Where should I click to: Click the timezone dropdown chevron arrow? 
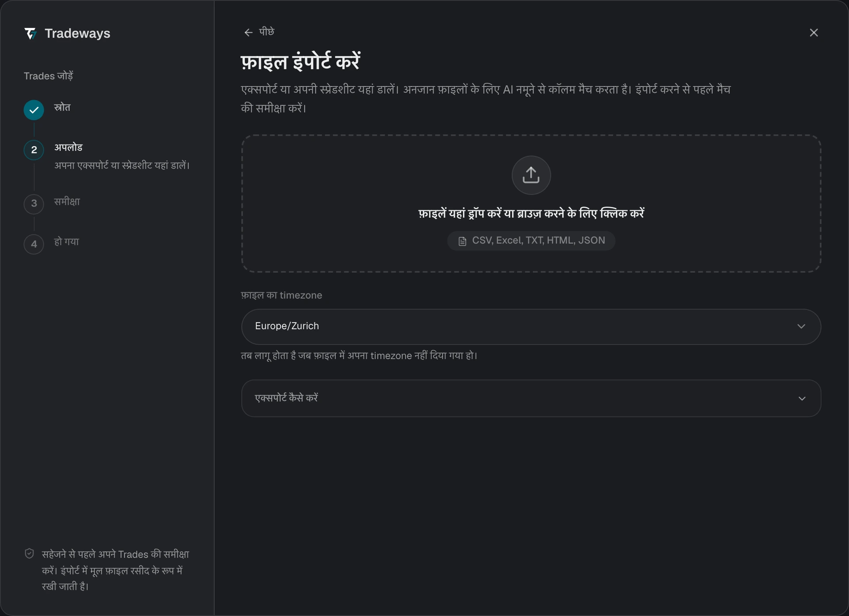click(801, 327)
